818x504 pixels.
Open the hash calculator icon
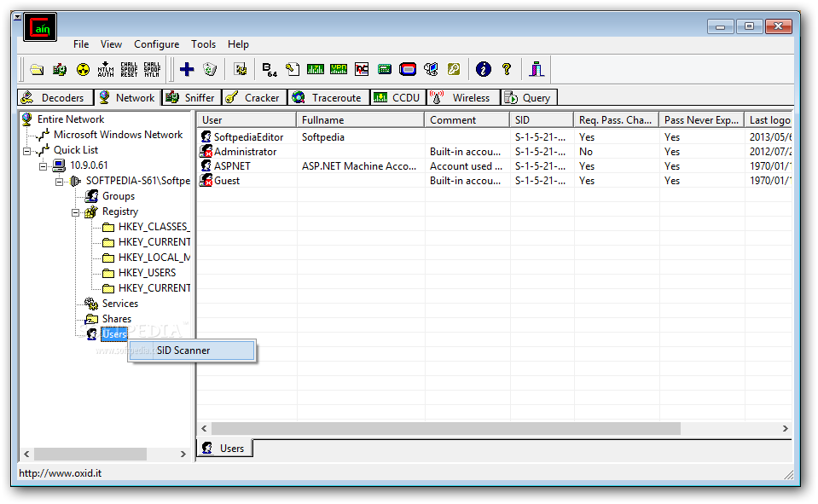[385, 69]
